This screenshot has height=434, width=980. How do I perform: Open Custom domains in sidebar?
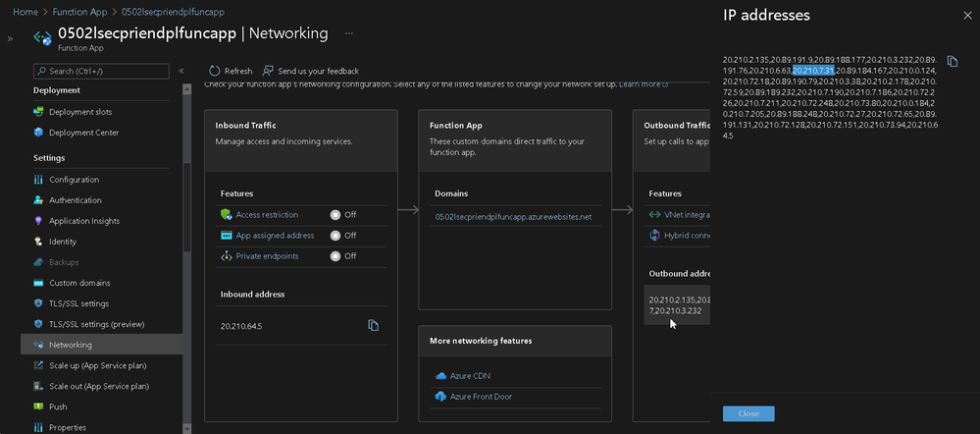(80, 283)
